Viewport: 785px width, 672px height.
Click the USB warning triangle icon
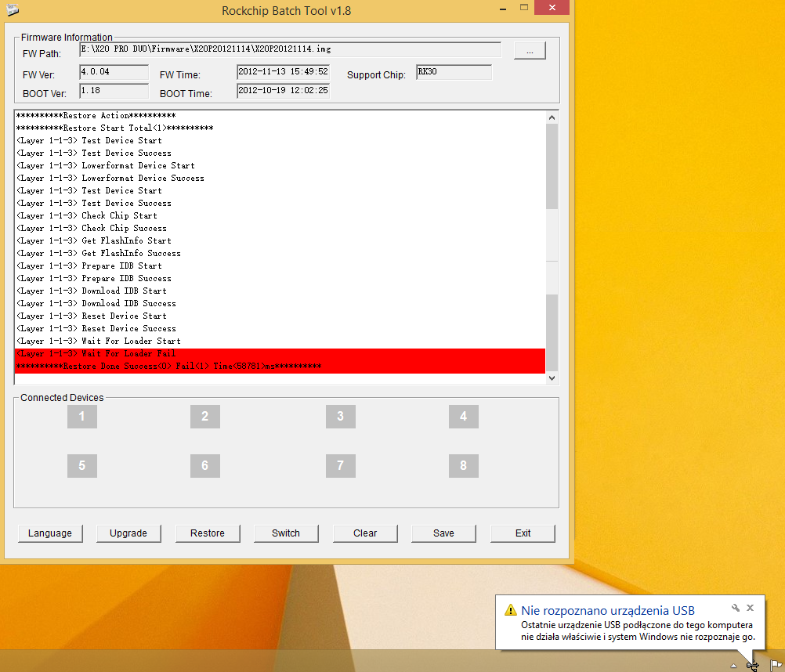pyautogui.click(x=510, y=610)
